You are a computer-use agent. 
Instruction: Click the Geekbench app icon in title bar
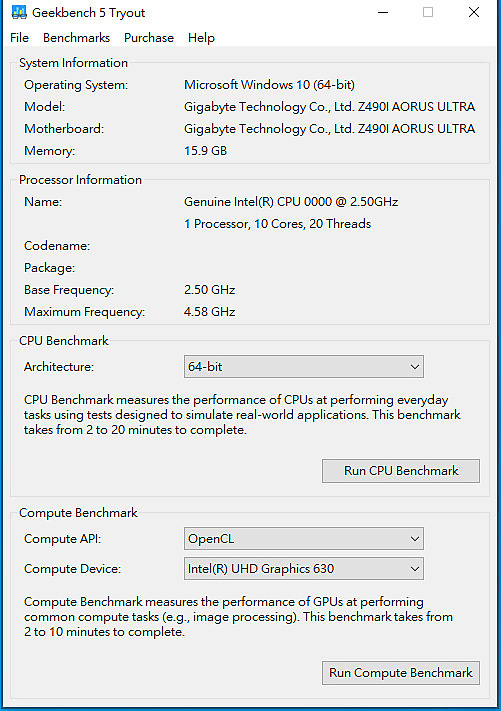point(19,12)
